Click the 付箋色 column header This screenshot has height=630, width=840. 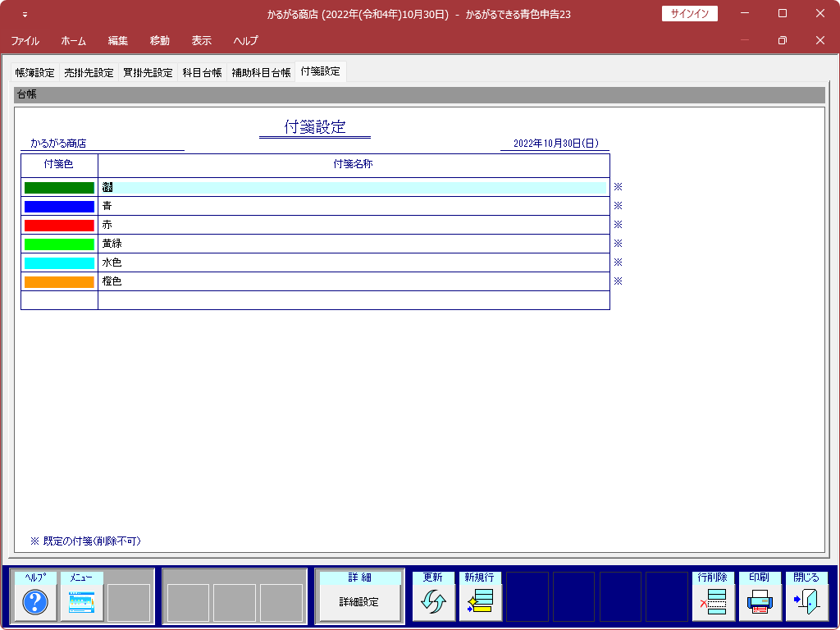pos(59,165)
